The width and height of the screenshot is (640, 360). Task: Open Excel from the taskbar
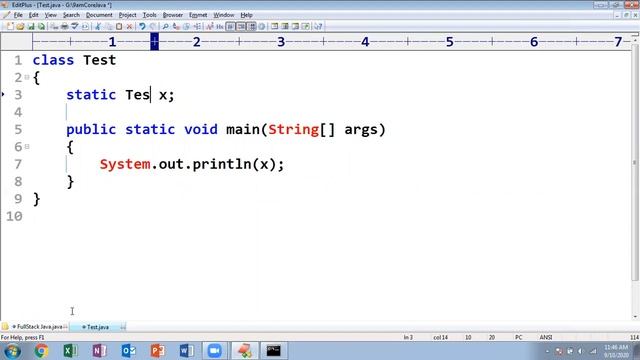(x=70, y=351)
